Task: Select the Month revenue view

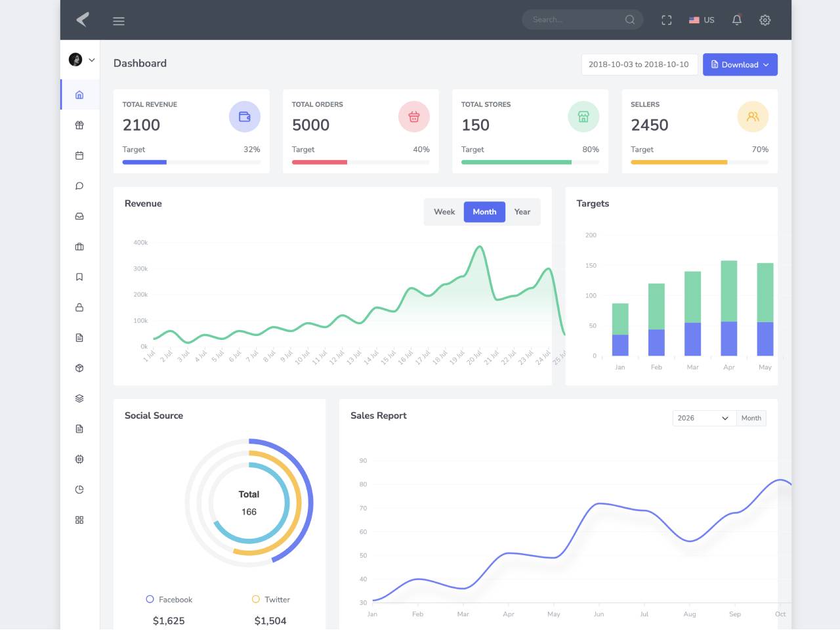Action: point(484,212)
